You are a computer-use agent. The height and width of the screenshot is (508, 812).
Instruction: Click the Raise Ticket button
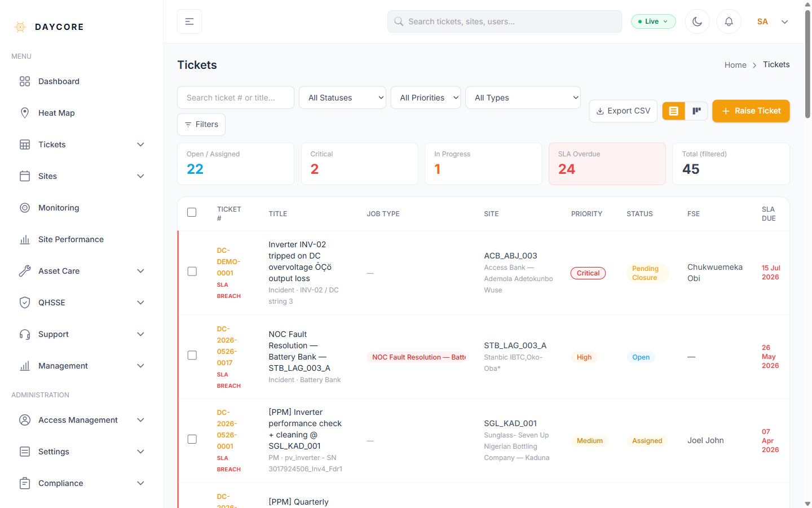coord(751,111)
